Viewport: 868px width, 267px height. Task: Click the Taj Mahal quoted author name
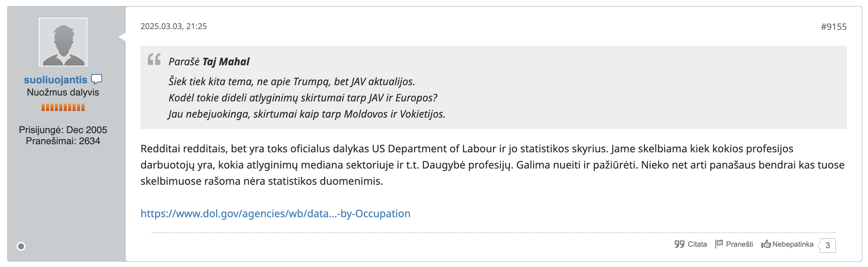coord(226,62)
